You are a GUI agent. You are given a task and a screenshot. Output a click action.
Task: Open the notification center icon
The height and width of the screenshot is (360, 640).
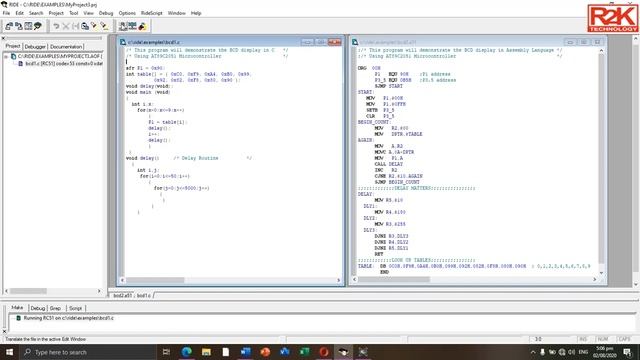(627, 351)
